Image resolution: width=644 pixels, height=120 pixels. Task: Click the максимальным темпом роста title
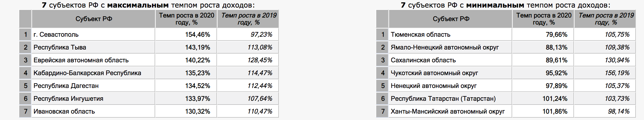pyautogui.click(x=181, y=5)
